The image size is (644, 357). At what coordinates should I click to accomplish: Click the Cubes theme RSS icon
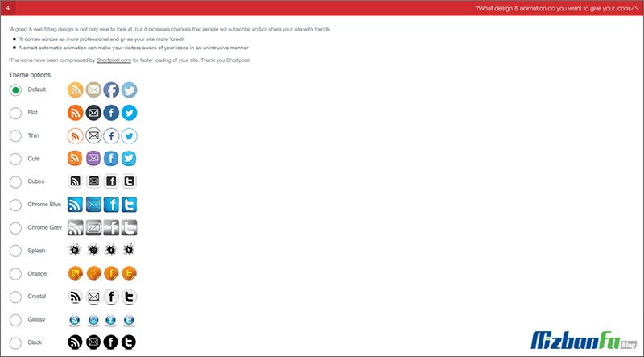coord(76,181)
